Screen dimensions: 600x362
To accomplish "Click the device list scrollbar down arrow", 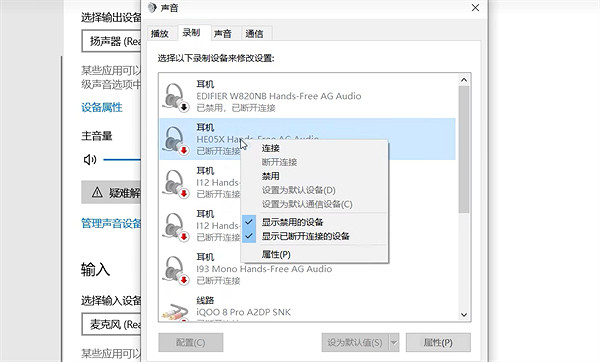I will click(x=464, y=315).
